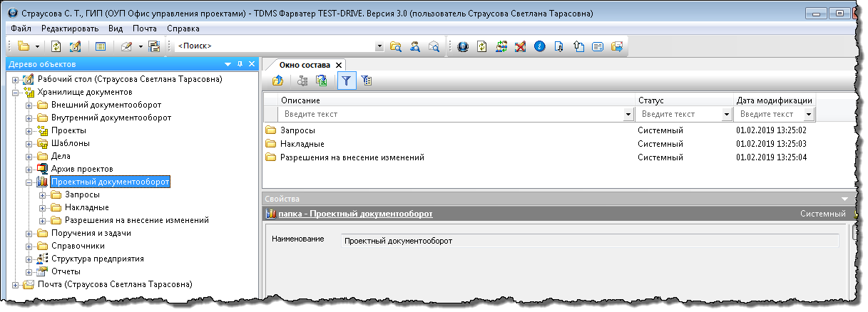
Task: Open the Поиск search dropdown
Action: (379, 46)
